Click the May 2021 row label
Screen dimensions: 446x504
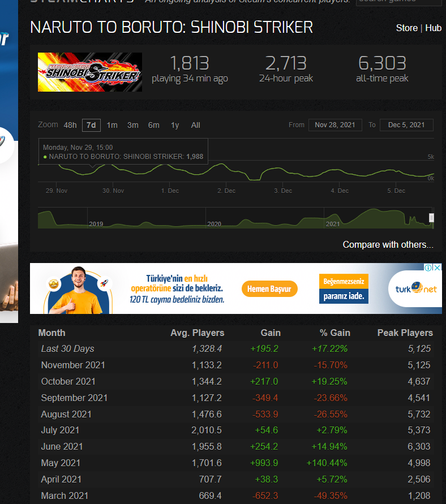(x=61, y=463)
